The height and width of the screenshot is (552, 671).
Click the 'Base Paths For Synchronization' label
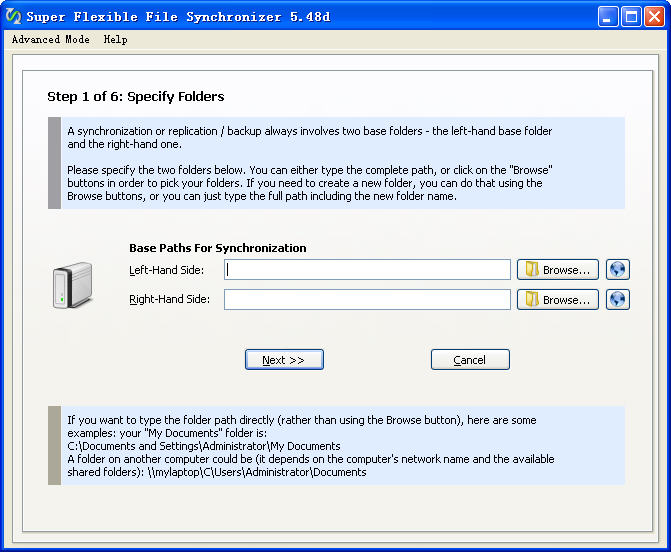(x=218, y=248)
